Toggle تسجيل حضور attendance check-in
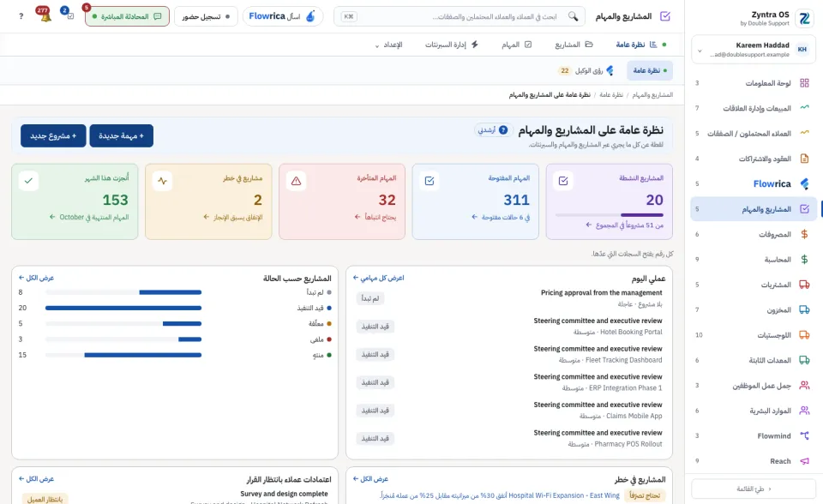Viewport: 823px width, 504px height. tap(206, 16)
